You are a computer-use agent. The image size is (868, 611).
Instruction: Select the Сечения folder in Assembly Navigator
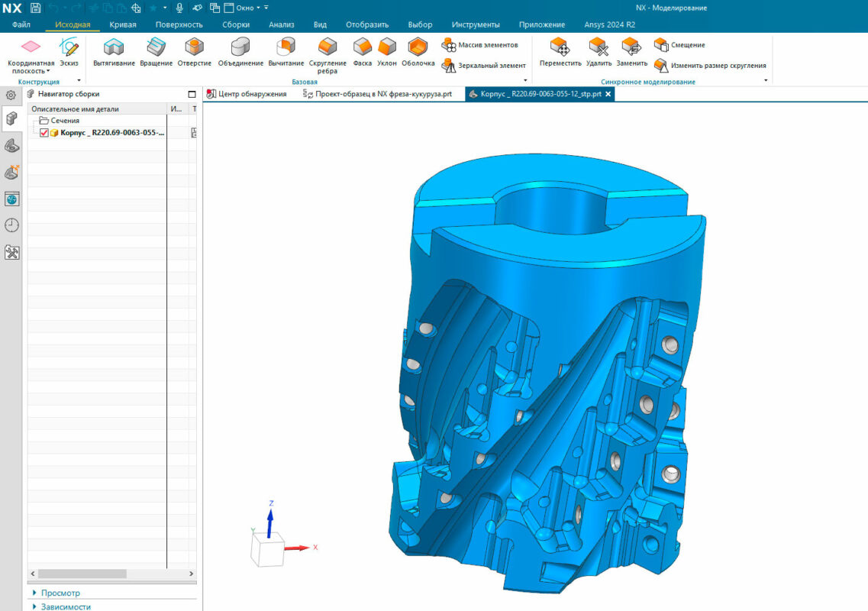[66, 120]
